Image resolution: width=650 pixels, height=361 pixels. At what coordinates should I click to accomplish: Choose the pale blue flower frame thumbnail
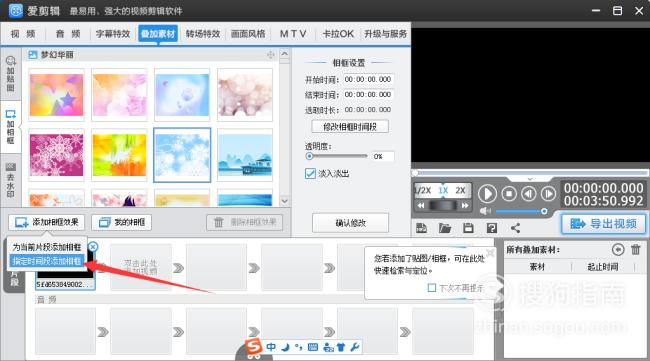pyautogui.click(x=182, y=95)
